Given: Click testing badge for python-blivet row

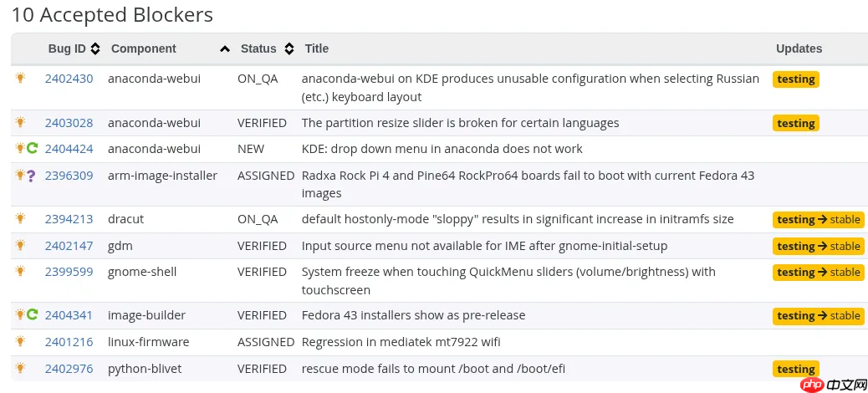Looking at the screenshot, I should (795, 369).
